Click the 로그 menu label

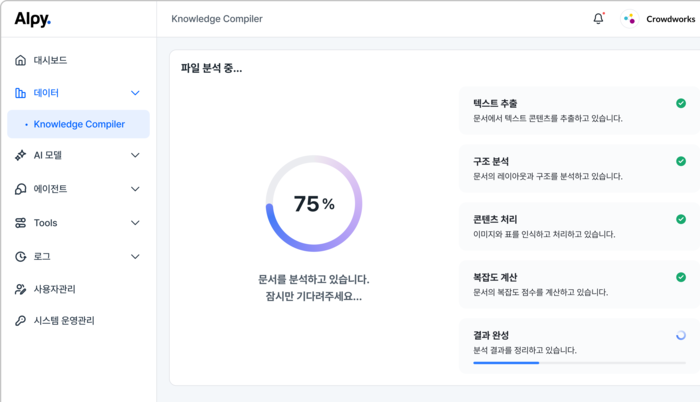(42, 256)
